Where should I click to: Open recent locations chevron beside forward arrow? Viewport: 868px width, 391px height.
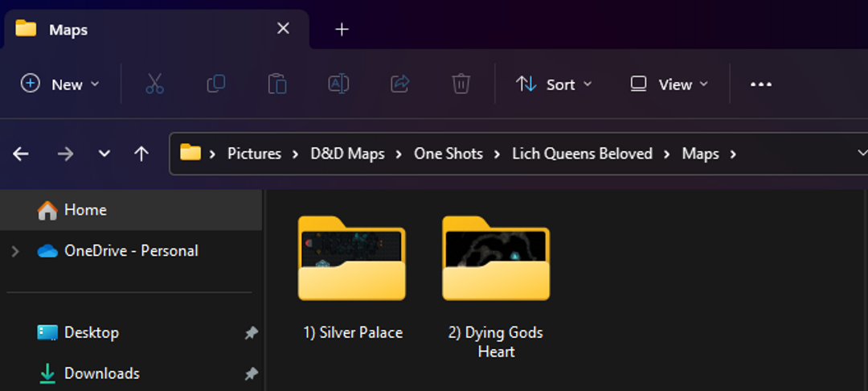[104, 154]
